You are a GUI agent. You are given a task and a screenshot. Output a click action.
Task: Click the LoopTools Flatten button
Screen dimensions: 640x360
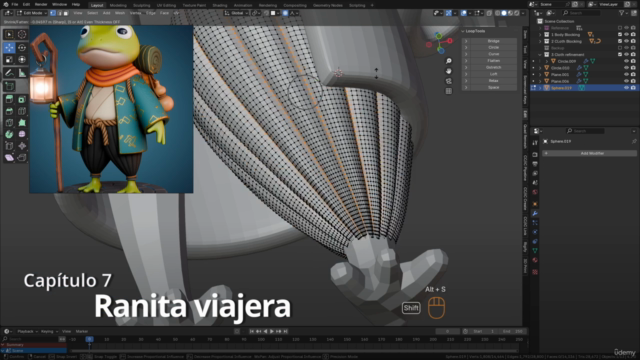(x=493, y=61)
